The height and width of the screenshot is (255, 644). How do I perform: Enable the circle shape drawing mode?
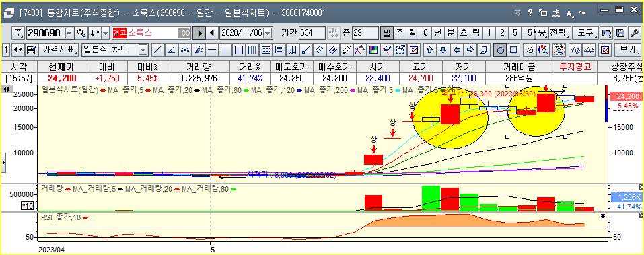(x=500, y=50)
